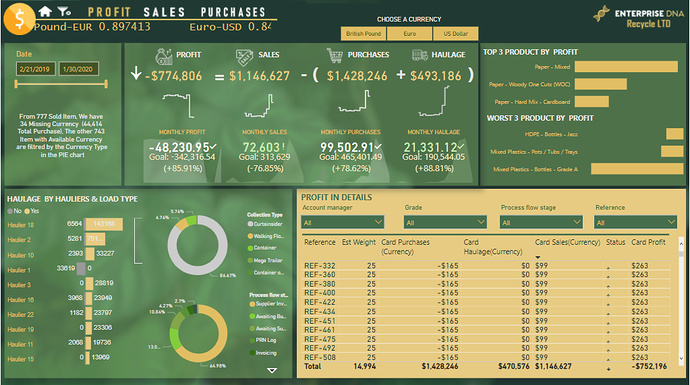Choose British Pound currency
Screen dimensions: 690x385
(363, 33)
